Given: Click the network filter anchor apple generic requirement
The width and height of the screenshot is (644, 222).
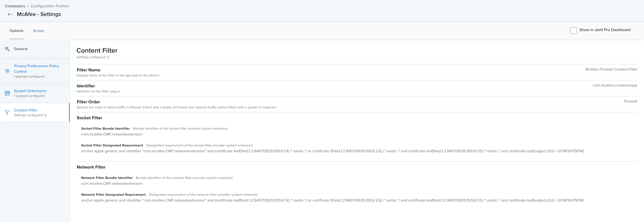Looking at the screenshot, I should tap(332, 200).
